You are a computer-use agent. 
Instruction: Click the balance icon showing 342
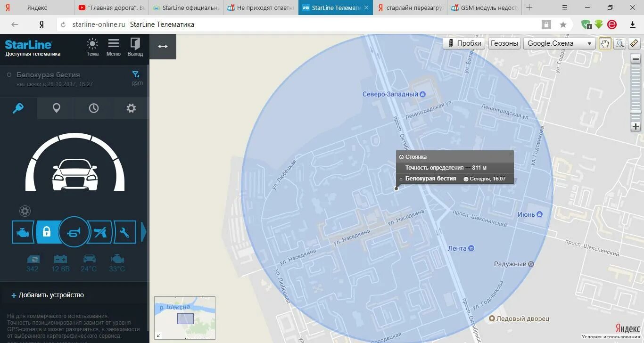[33, 263]
